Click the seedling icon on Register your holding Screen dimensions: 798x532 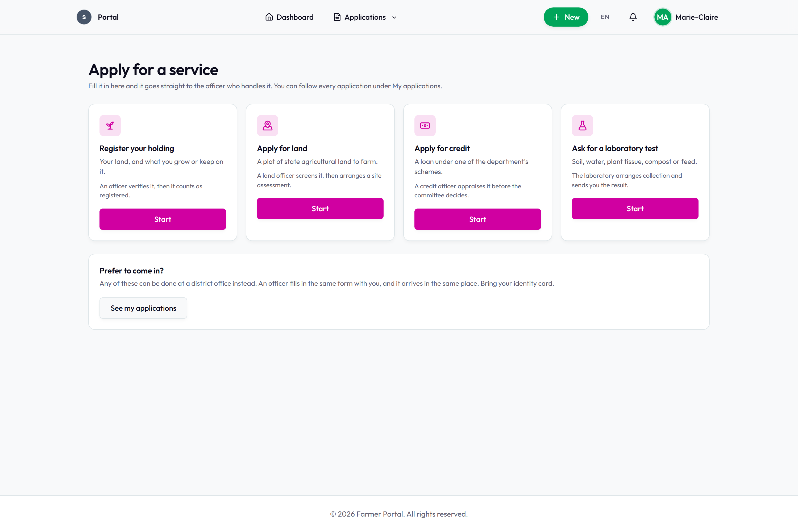[110, 126]
